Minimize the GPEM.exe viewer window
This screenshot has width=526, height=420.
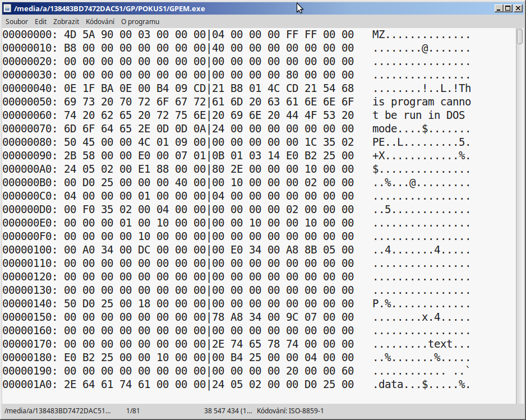499,8
